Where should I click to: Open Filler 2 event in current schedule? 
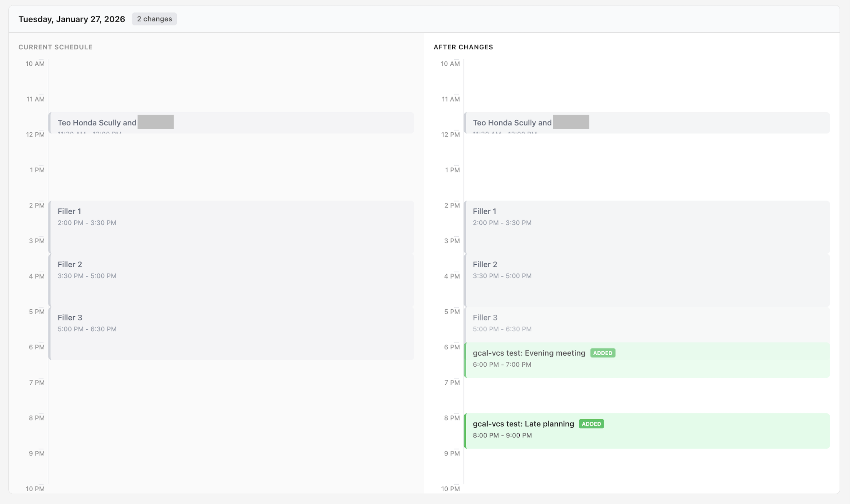(x=231, y=280)
